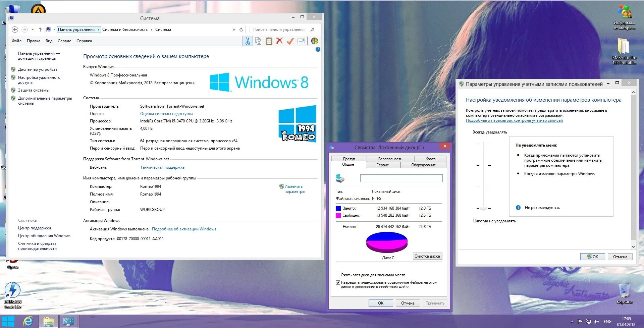Select the Общие tab in disk properties
The width and height of the screenshot is (644, 328).
[x=348, y=165]
